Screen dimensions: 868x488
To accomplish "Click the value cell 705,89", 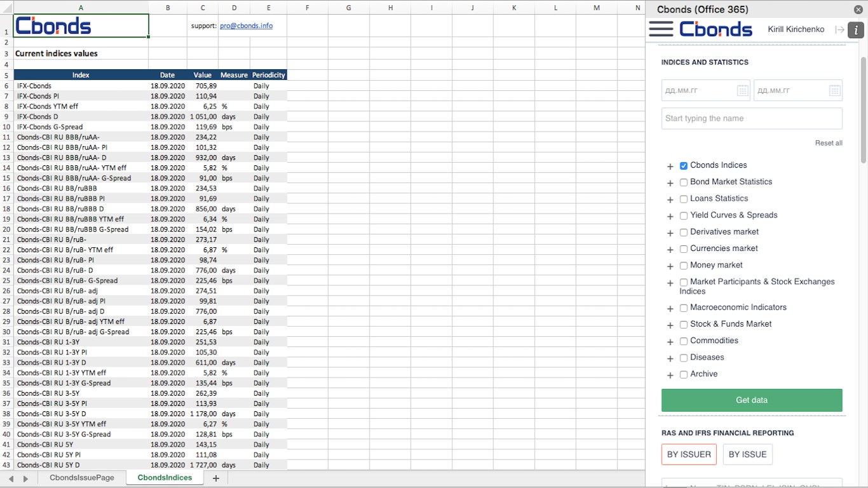I will point(203,86).
